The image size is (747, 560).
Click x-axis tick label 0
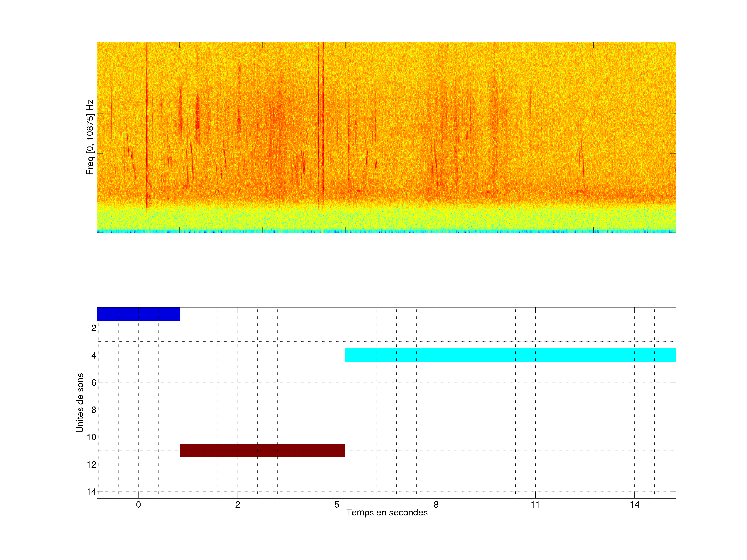pyautogui.click(x=138, y=505)
